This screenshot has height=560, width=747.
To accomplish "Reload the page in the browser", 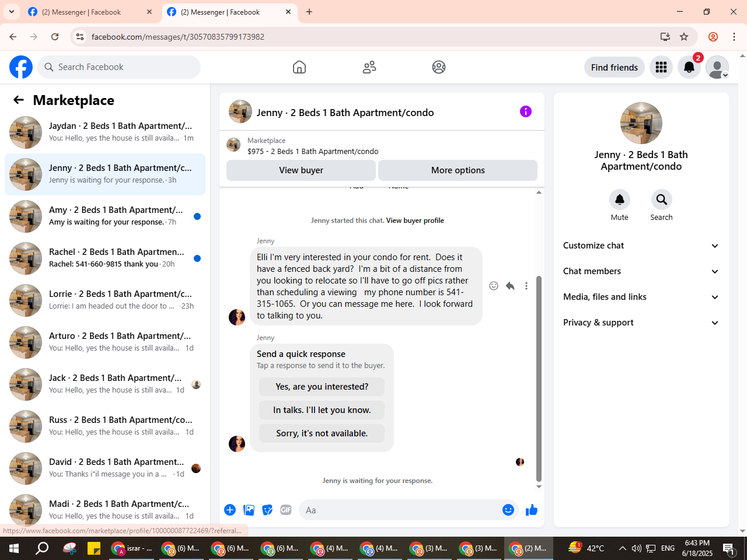I will tap(55, 37).
